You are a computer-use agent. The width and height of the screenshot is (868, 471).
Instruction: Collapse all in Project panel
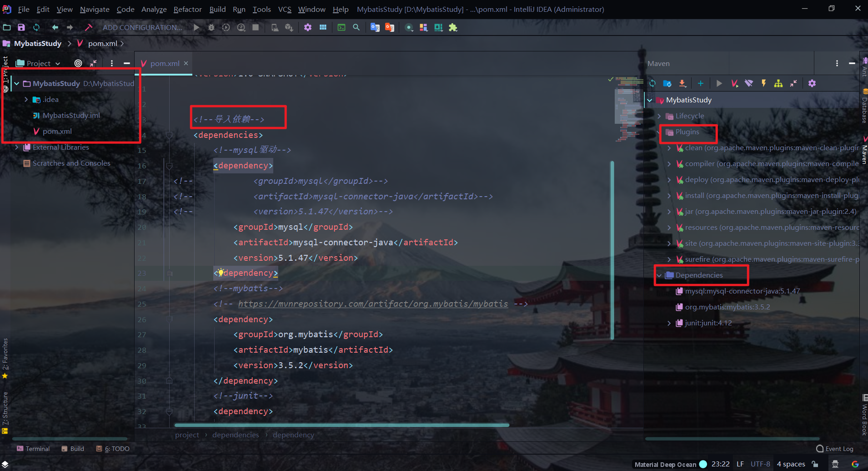click(x=93, y=63)
